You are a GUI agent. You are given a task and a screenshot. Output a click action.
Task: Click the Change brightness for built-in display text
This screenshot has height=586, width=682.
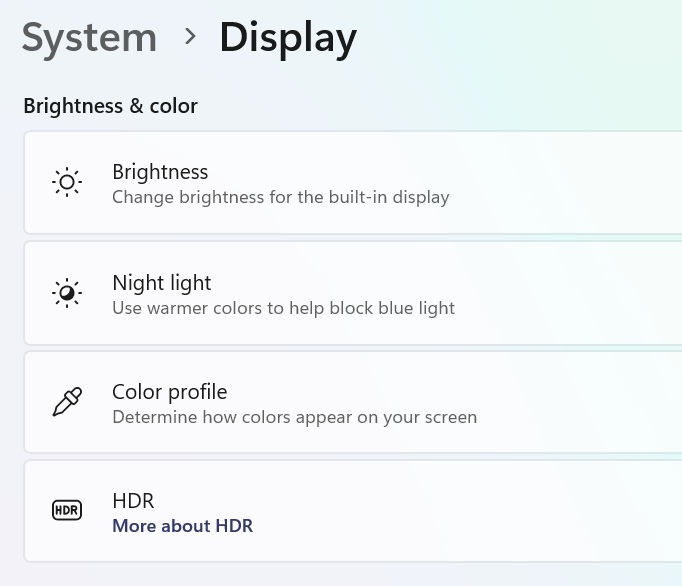pos(281,197)
